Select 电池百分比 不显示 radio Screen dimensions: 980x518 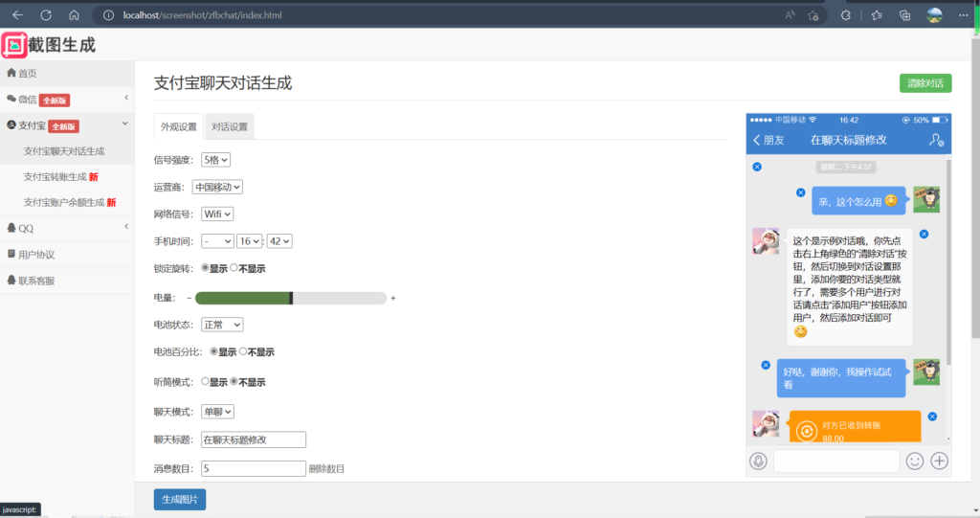tap(243, 351)
